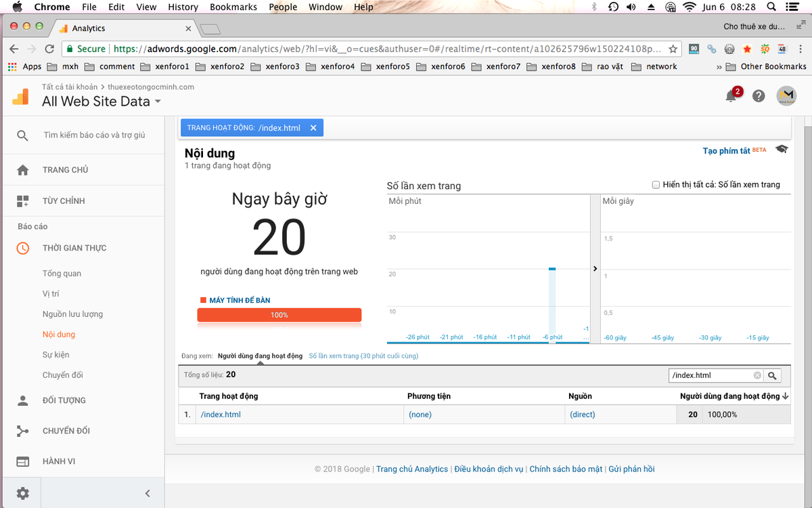
Task: Toggle Hiển thị tất cả checkbox
Action: pos(655,184)
